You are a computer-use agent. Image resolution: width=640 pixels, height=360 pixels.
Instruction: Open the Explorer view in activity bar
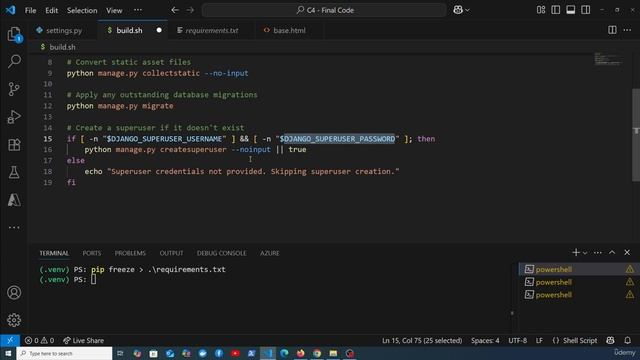pos(14,34)
